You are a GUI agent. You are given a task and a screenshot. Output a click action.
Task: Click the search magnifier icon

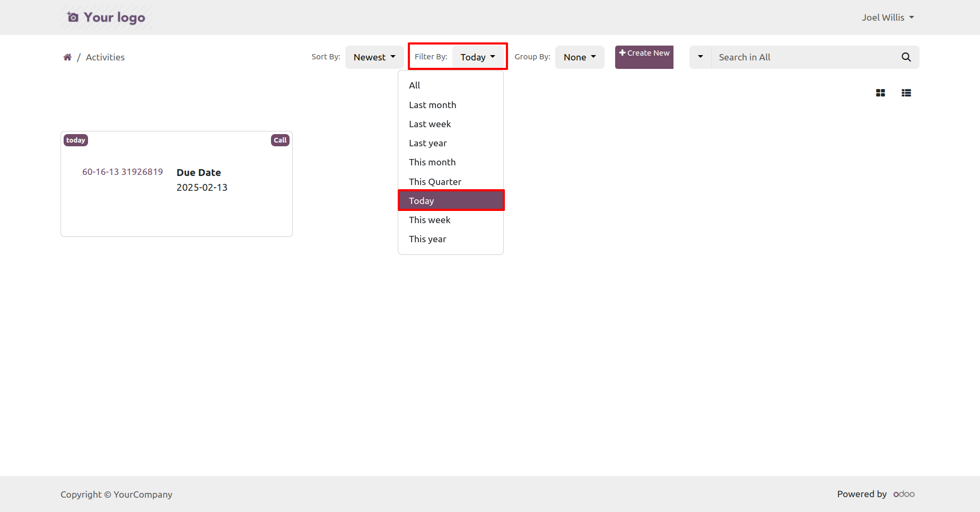click(x=906, y=57)
